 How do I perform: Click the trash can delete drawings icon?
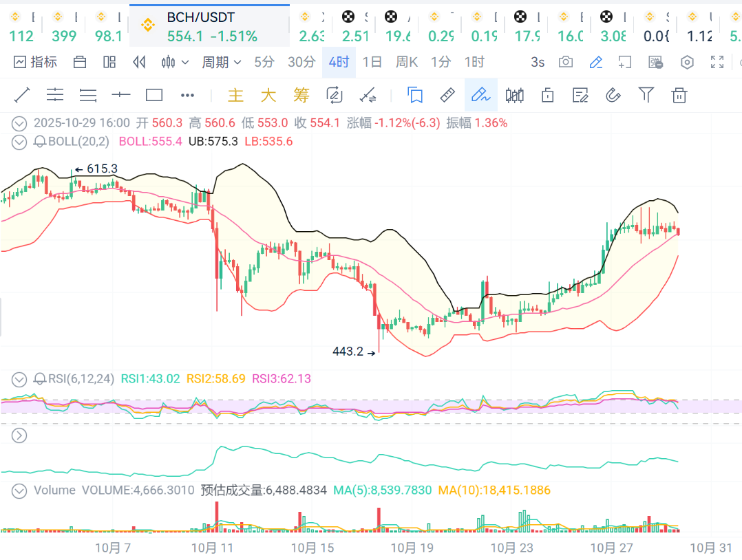click(x=679, y=95)
